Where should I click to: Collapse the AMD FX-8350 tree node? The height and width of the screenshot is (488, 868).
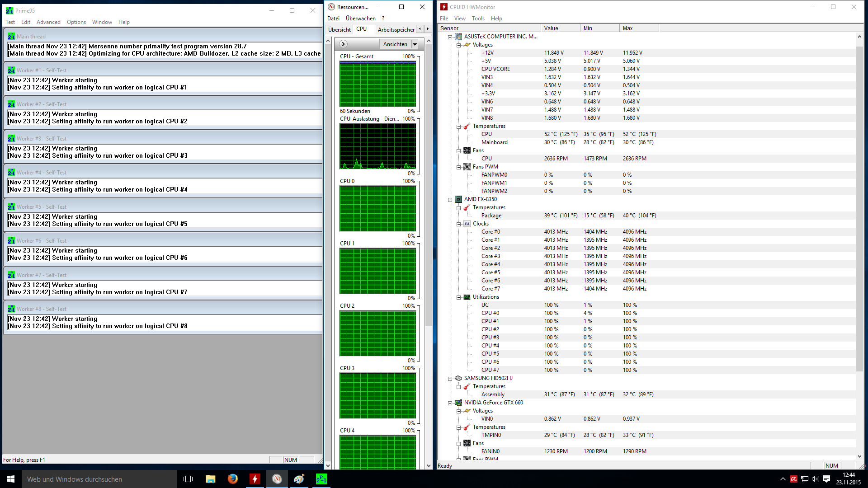[x=450, y=199]
